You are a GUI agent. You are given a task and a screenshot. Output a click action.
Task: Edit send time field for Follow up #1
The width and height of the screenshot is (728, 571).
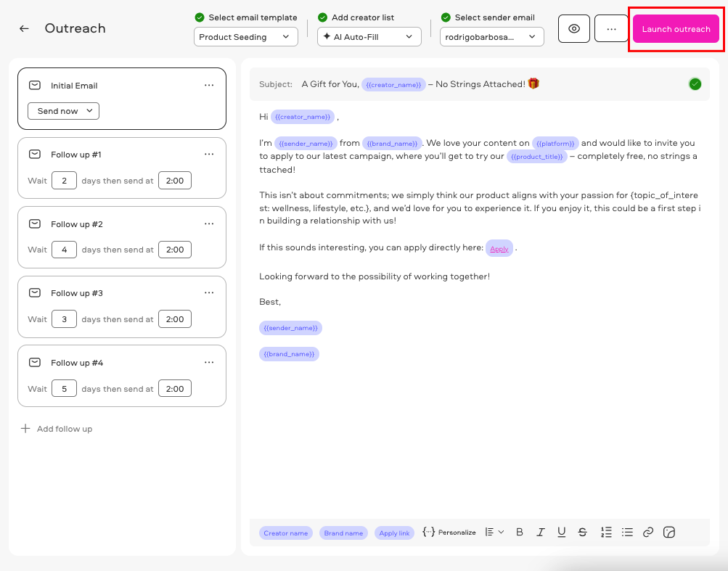click(x=175, y=181)
